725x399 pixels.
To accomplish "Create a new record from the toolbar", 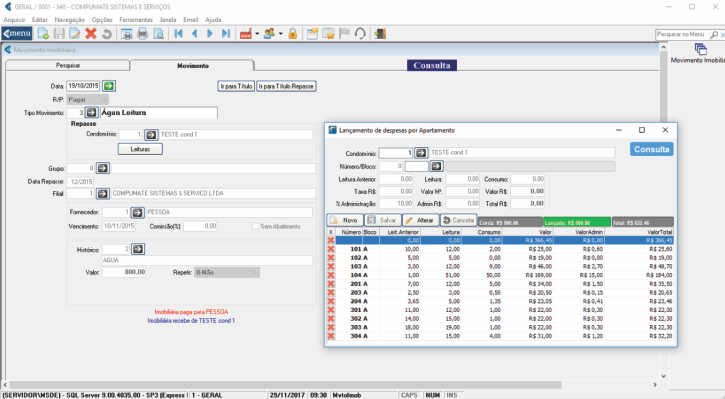I will [43, 33].
